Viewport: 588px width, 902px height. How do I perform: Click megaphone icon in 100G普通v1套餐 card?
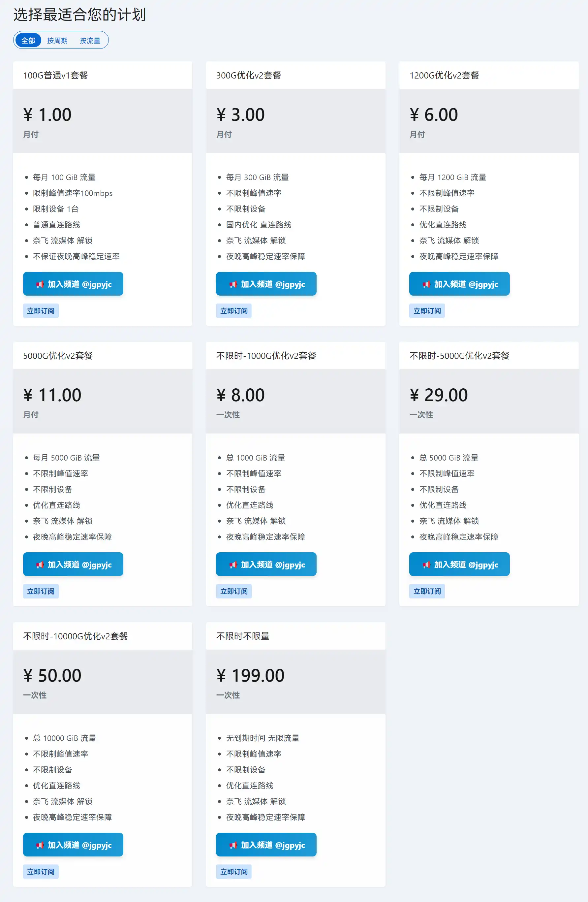pos(40,284)
